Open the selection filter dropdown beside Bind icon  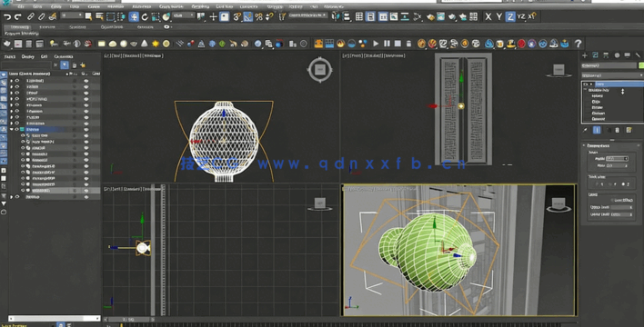[72, 15]
